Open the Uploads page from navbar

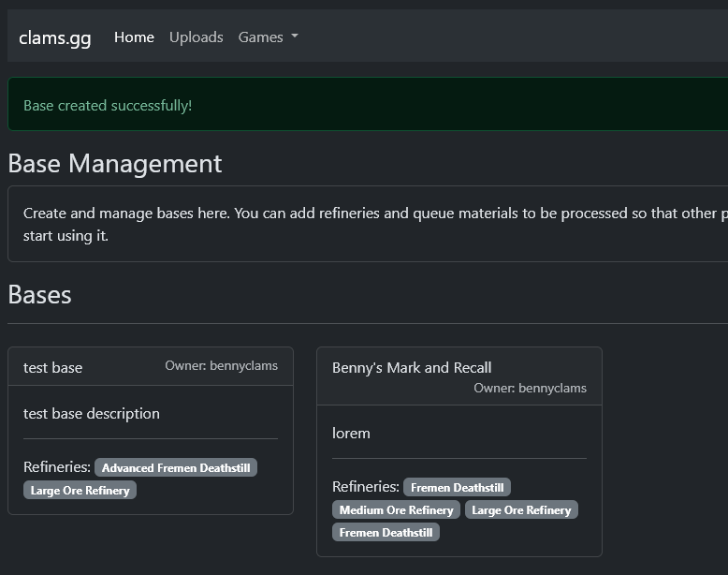tap(196, 37)
